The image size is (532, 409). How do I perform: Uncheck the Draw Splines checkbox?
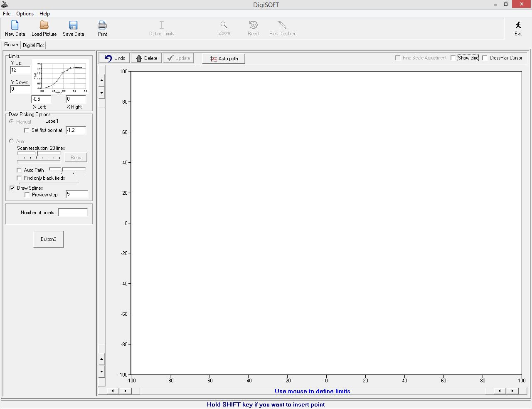pos(12,188)
